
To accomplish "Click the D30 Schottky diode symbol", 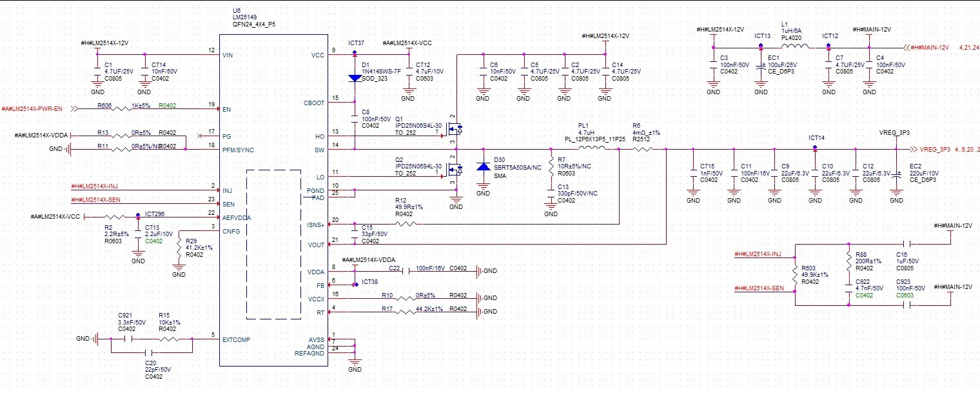I will [484, 166].
